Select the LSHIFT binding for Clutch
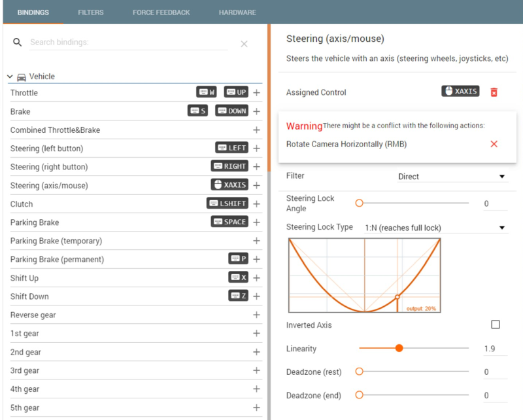Screen dimensions: 523x420 click(x=227, y=203)
